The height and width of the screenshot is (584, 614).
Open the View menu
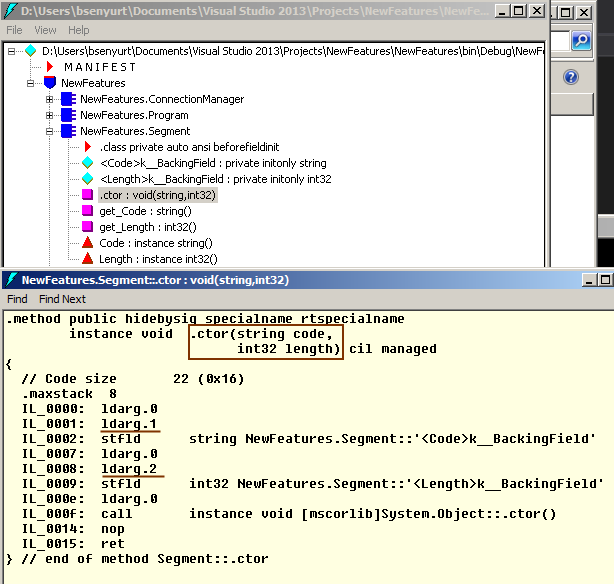[45, 30]
